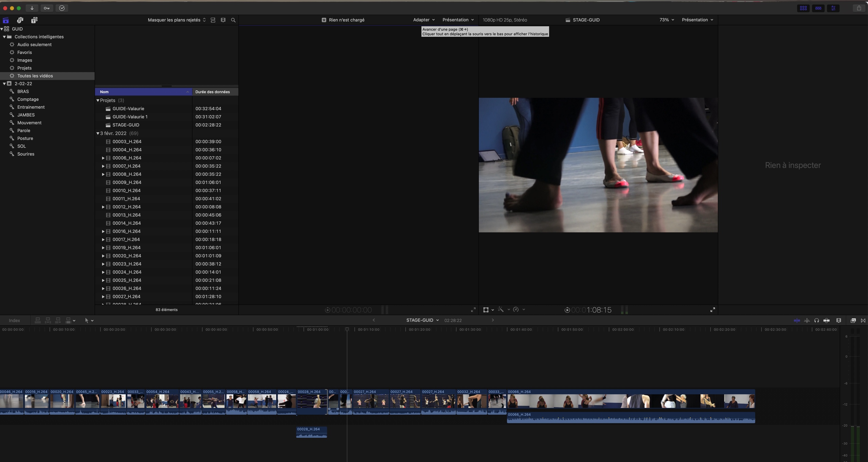Open the Adapter dropdown menu

[423, 20]
